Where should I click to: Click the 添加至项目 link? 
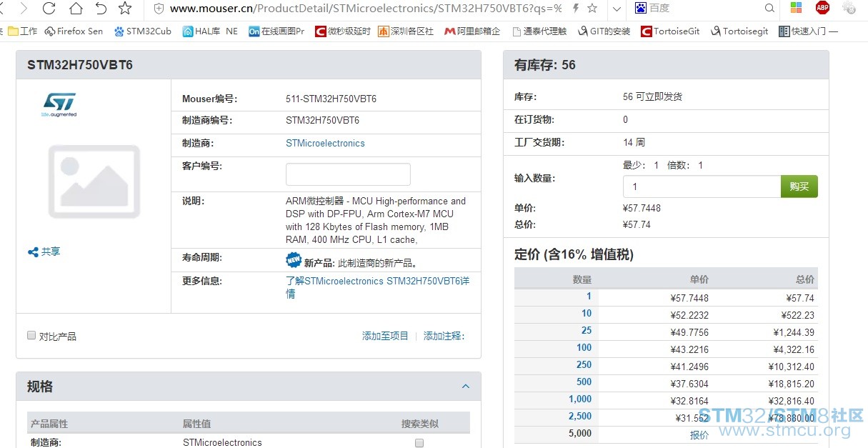tap(385, 336)
